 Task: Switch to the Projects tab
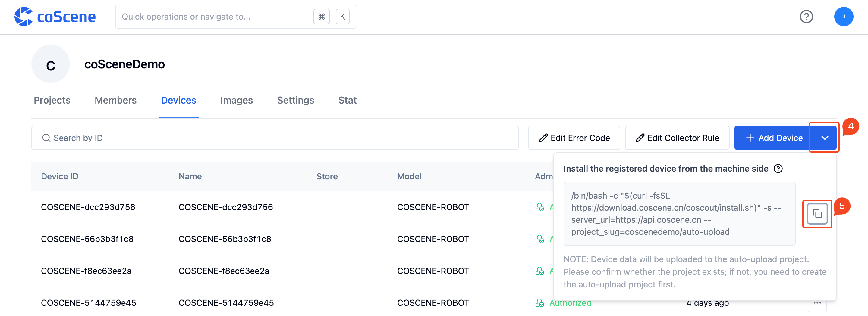pyautogui.click(x=52, y=100)
